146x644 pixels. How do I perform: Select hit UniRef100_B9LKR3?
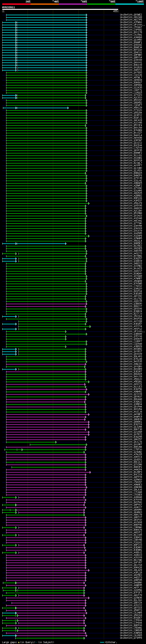(131, 357)
